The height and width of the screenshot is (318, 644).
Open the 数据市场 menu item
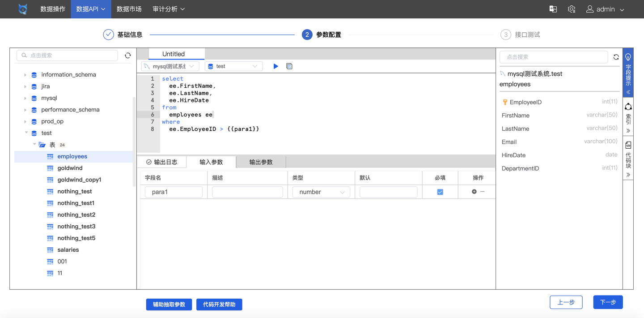(129, 9)
